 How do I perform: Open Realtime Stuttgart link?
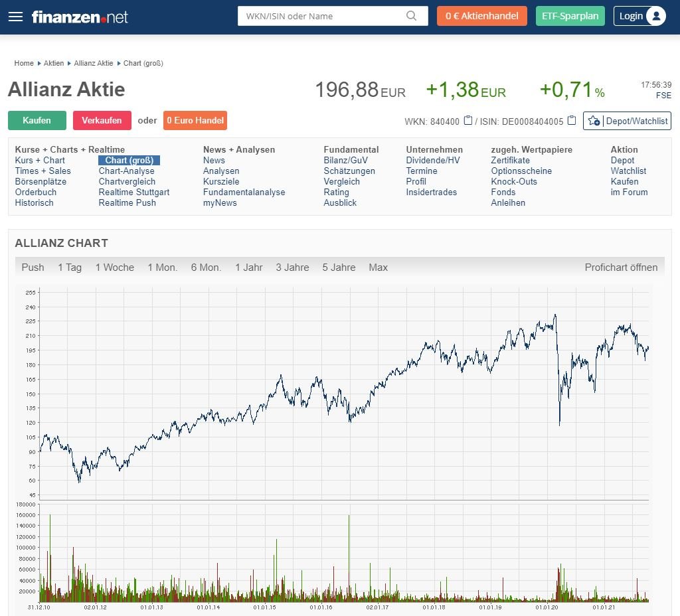[134, 192]
